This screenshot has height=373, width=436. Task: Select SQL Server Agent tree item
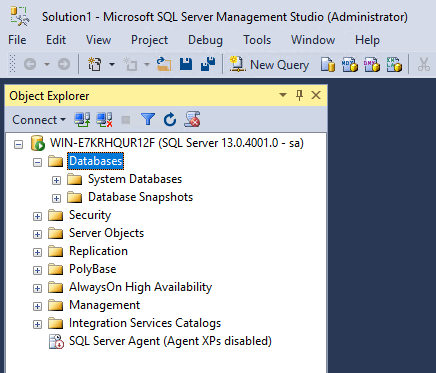point(170,341)
